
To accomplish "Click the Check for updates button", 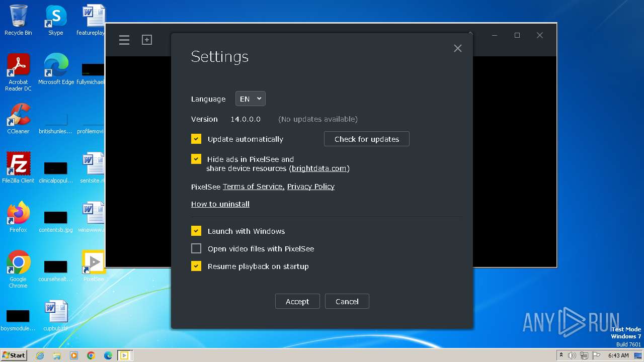I will click(x=367, y=139).
